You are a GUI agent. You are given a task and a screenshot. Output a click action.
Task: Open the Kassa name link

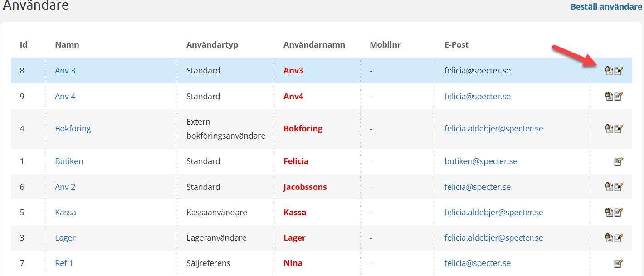[x=65, y=212]
